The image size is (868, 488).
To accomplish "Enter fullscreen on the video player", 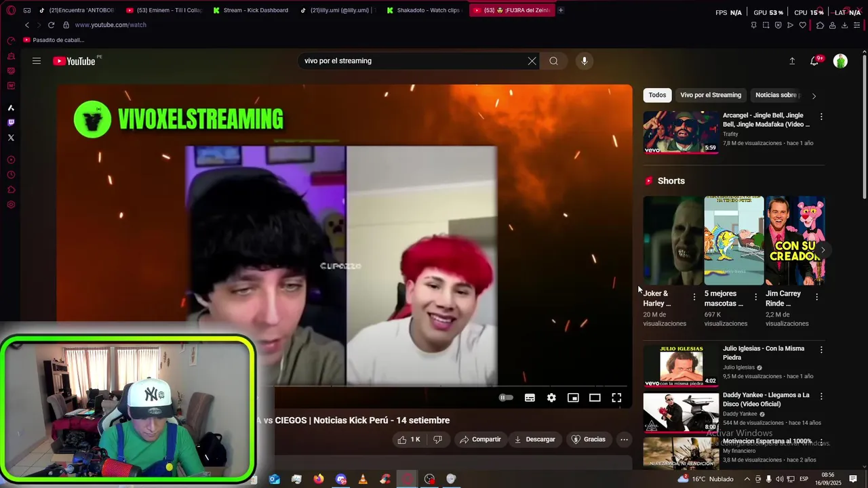I will [616, 398].
